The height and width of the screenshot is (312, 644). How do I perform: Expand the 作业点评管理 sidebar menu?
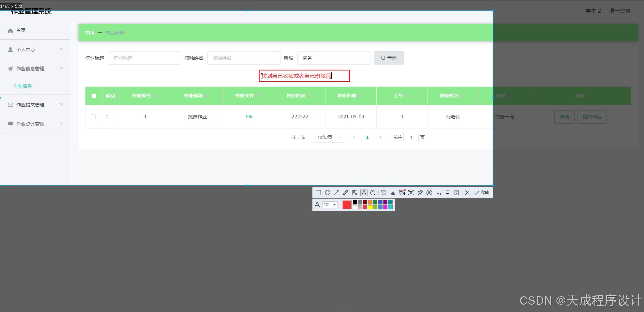tap(35, 124)
